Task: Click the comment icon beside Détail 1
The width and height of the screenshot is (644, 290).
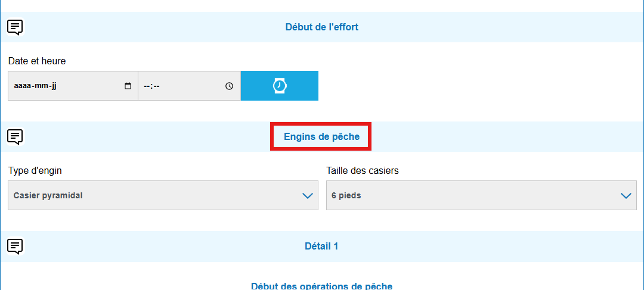Action: (15, 246)
